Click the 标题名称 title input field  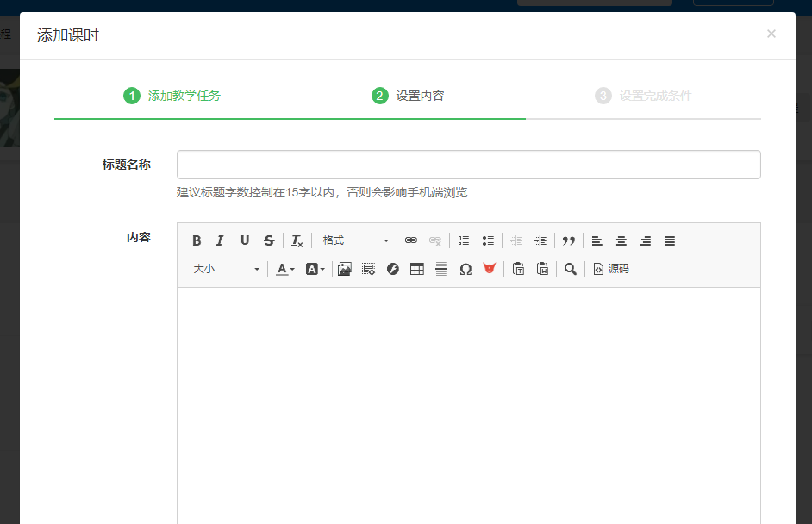click(468, 165)
